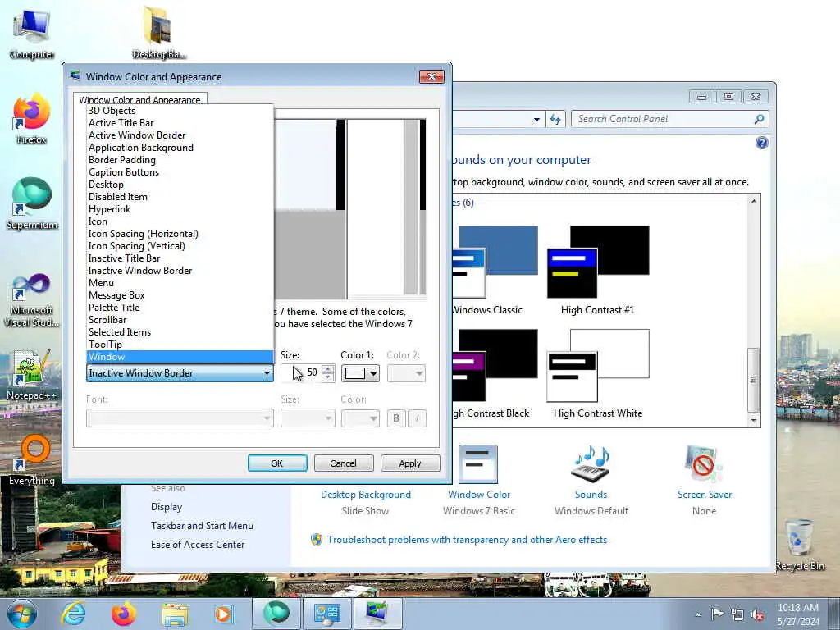This screenshot has width=840, height=630.
Task: Click Cancel in Window Color dialog
Action: click(344, 463)
